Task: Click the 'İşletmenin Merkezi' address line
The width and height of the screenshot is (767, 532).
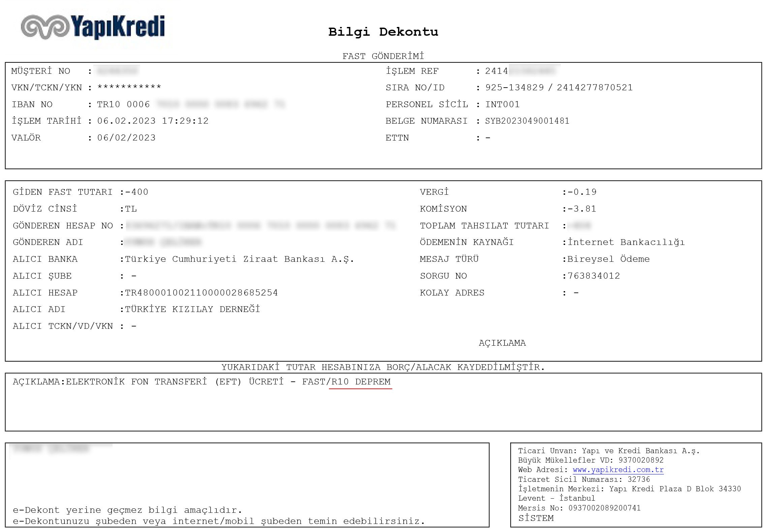Action: [x=630, y=489]
